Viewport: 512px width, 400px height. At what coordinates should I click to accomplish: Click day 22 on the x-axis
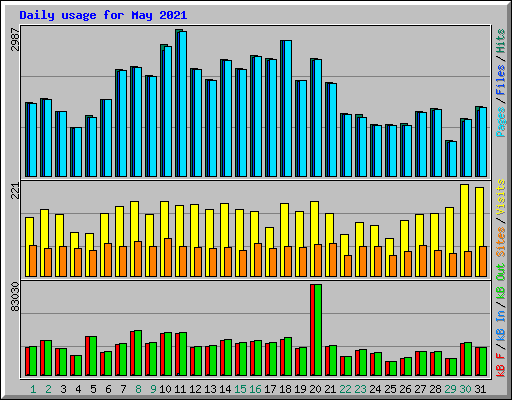(x=345, y=389)
